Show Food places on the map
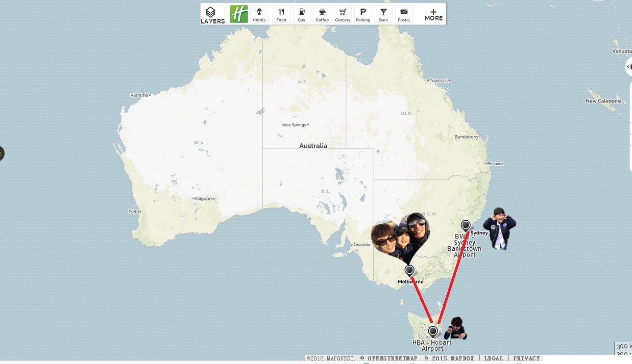Viewport: 632px width, 364px height. click(x=281, y=14)
